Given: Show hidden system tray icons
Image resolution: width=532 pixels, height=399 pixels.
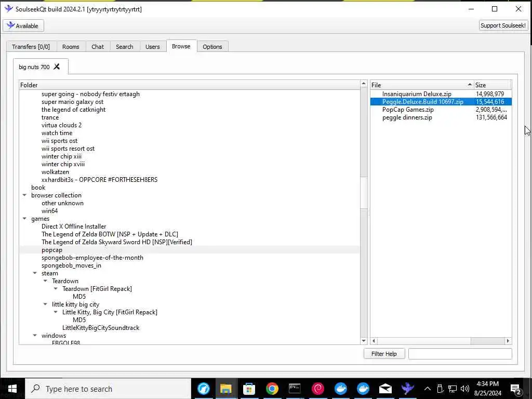Looking at the screenshot, I should (x=428, y=389).
